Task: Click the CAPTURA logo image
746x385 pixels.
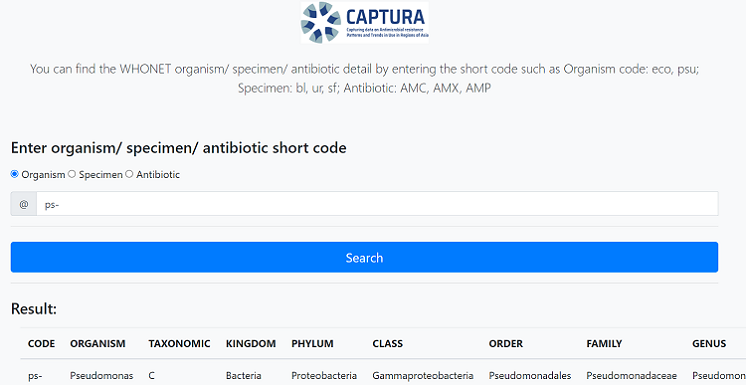Action: pos(364,22)
